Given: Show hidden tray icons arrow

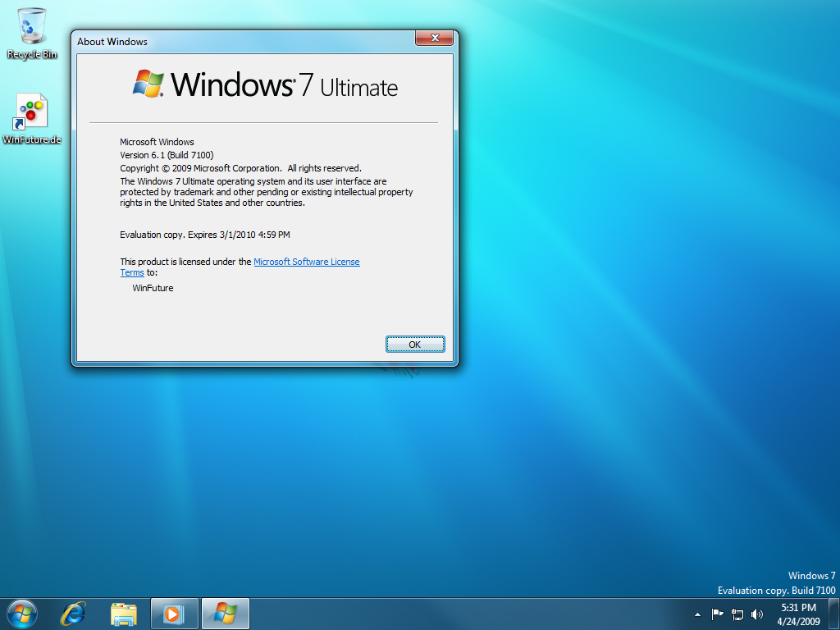Looking at the screenshot, I should click(697, 614).
